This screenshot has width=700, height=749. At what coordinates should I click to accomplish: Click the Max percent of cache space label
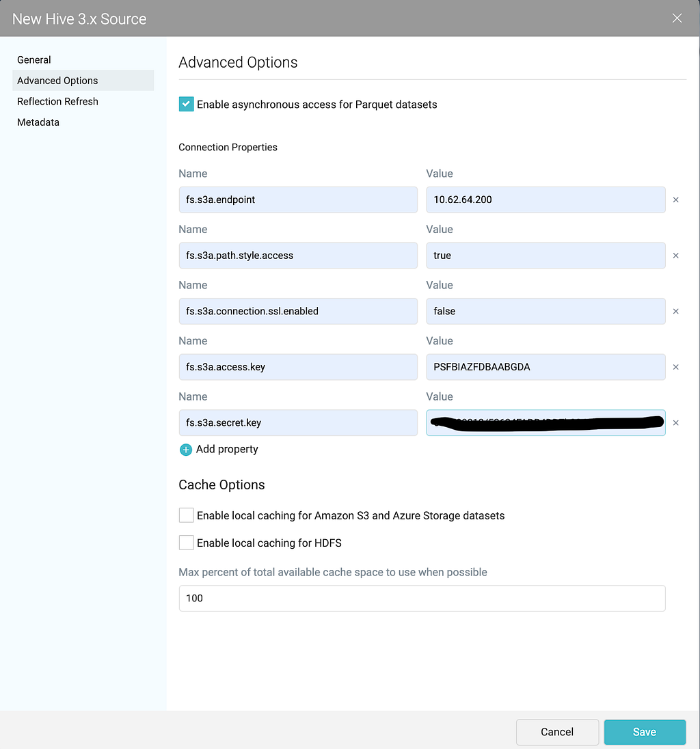(x=332, y=572)
